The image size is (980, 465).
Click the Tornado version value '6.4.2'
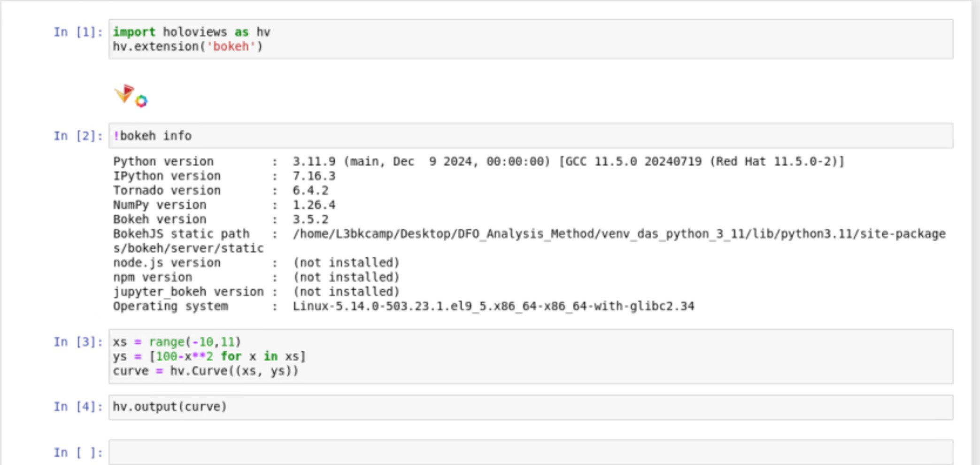coord(310,191)
